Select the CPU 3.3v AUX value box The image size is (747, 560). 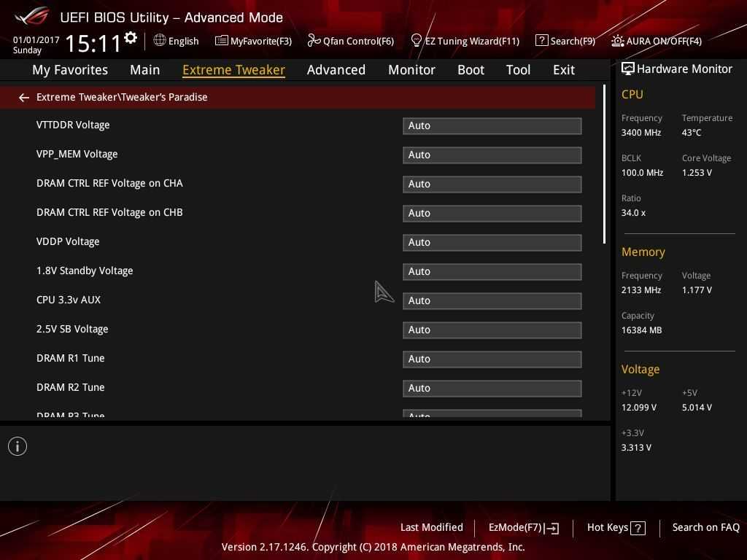point(492,300)
